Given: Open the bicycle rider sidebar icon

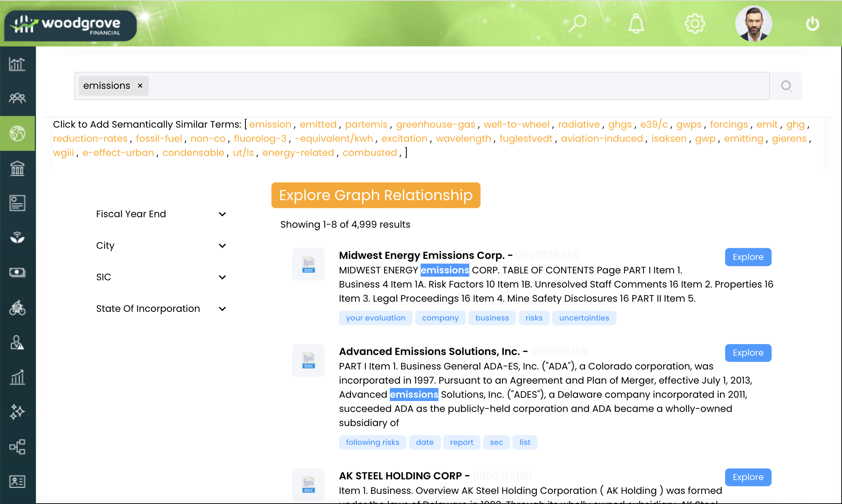Looking at the screenshot, I should pyautogui.click(x=17, y=308).
